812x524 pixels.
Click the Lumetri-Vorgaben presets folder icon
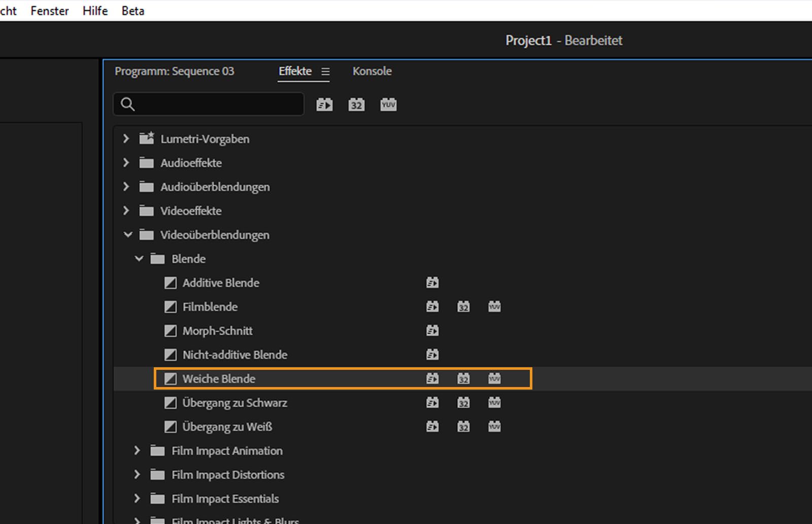point(147,138)
